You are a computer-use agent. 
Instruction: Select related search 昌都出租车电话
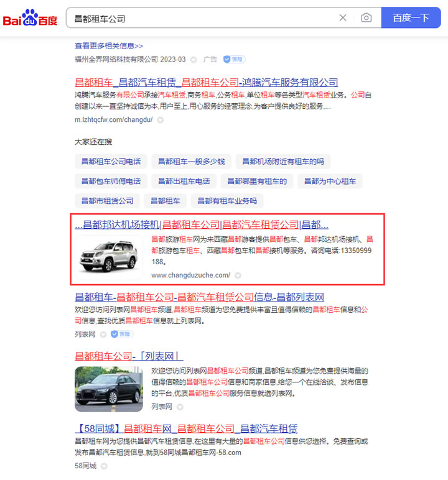(x=184, y=181)
